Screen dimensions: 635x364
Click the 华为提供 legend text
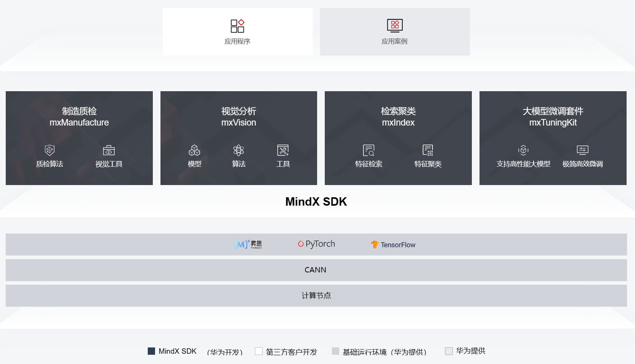click(471, 351)
